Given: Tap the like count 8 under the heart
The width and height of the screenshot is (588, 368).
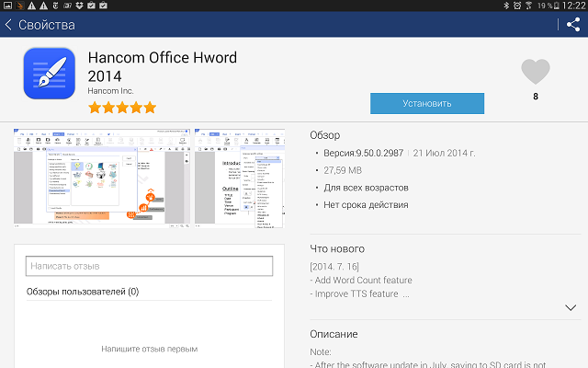Looking at the screenshot, I should click(x=536, y=97).
